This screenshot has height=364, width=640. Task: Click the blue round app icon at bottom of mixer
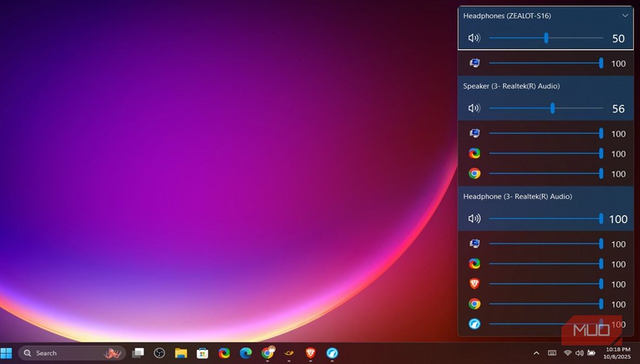[x=474, y=324]
